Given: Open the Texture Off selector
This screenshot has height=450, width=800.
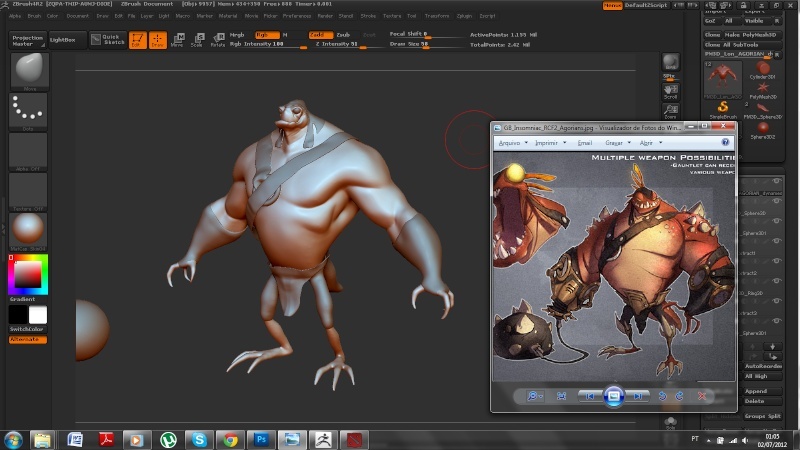Looking at the screenshot, I should (28, 191).
